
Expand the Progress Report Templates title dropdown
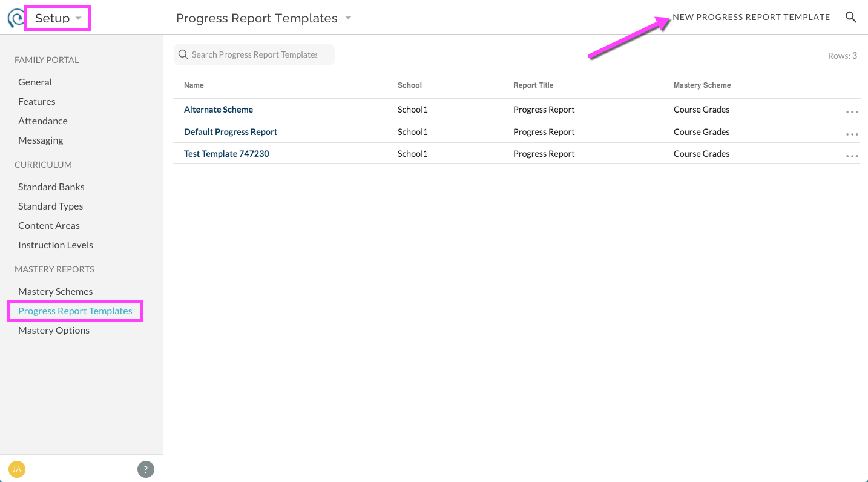[348, 18]
